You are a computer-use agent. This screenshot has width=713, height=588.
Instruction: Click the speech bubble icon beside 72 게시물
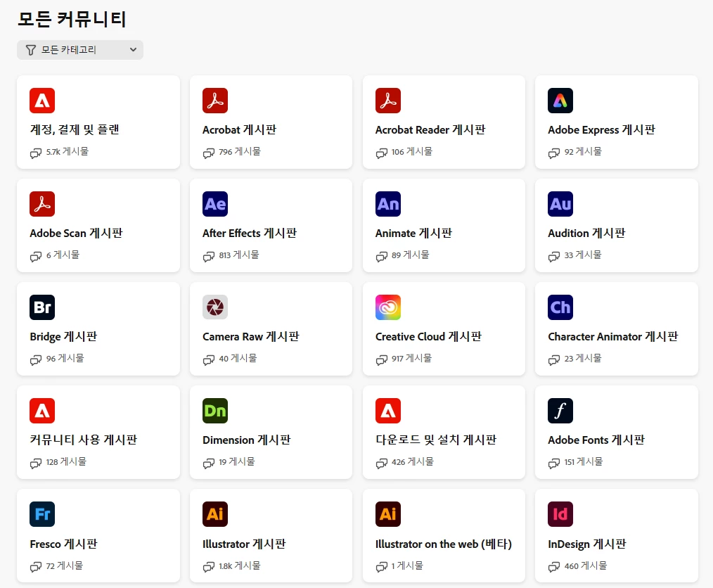click(35, 567)
